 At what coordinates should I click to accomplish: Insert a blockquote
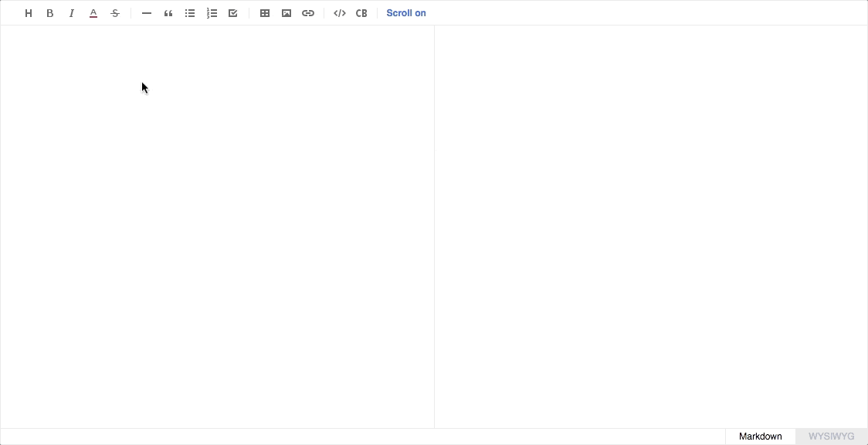168,13
